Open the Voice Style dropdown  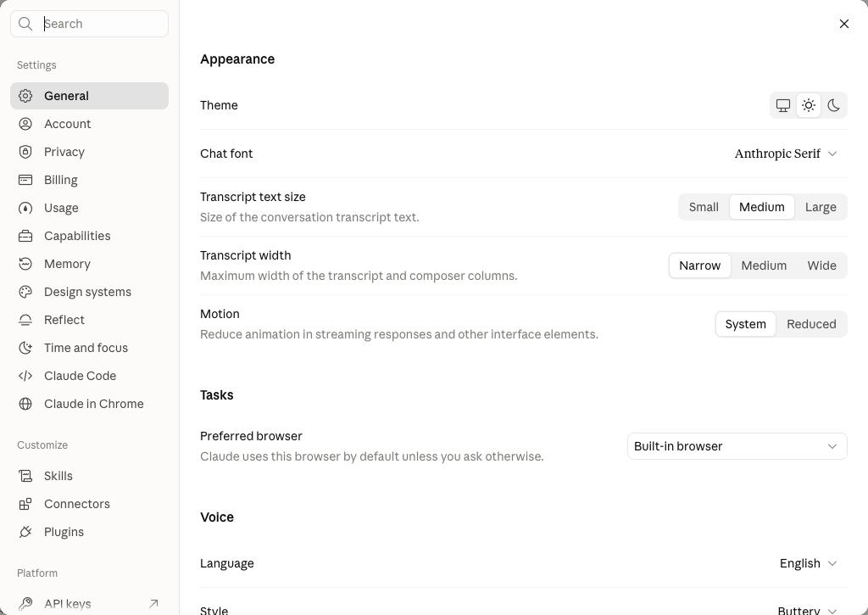(x=807, y=611)
